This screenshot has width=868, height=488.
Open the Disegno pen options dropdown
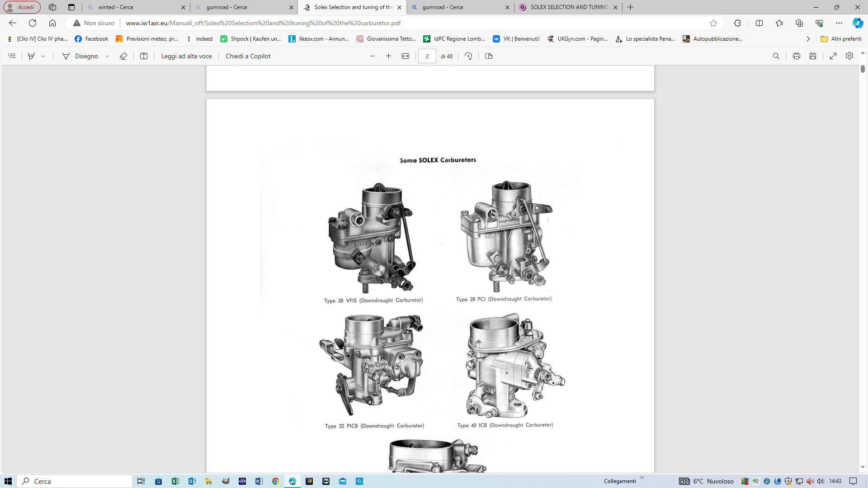107,56
